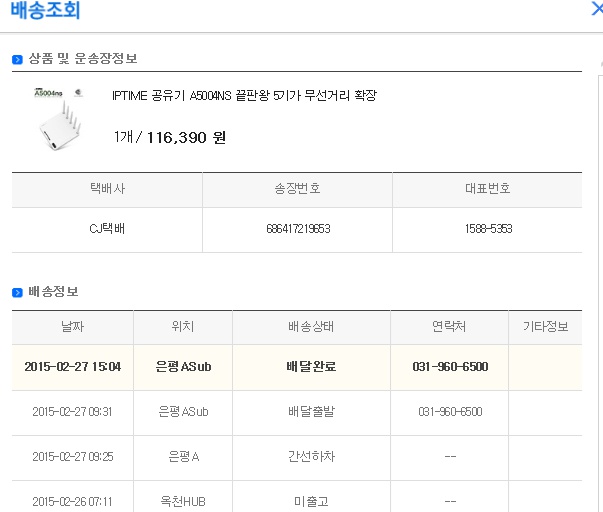Click the price text 116,390 원
This screenshot has width=603, height=512.
[186, 137]
